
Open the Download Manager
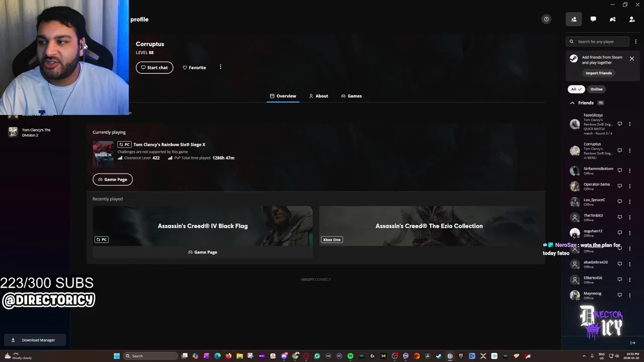[x=34, y=340]
